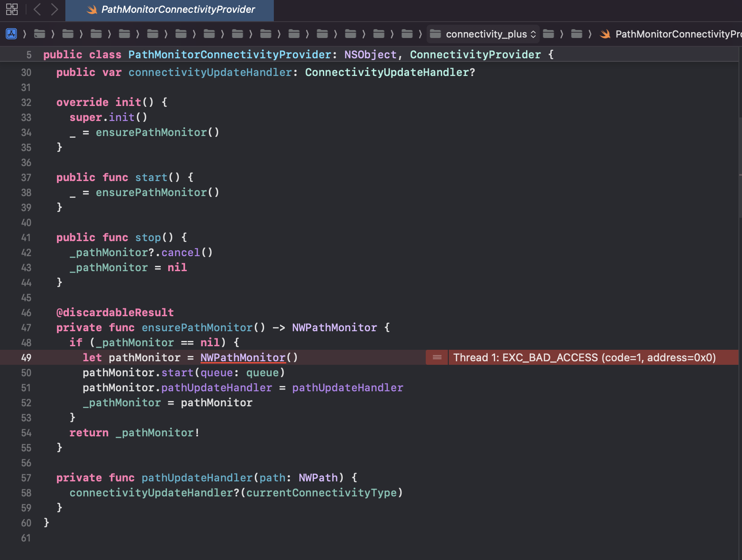Image resolution: width=742 pixels, height=560 pixels.
Task: Toggle a breakpoint on line 34
Action: point(26,132)
